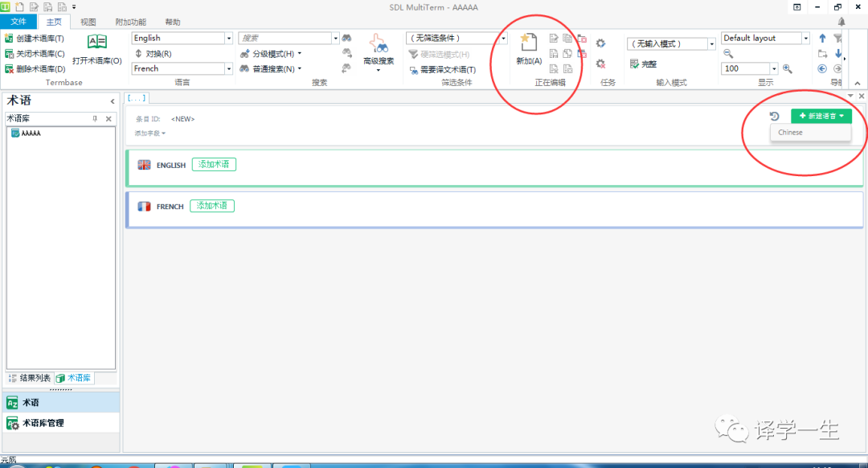
Task: Click into the 搜索 search input field
Action: 285,39
